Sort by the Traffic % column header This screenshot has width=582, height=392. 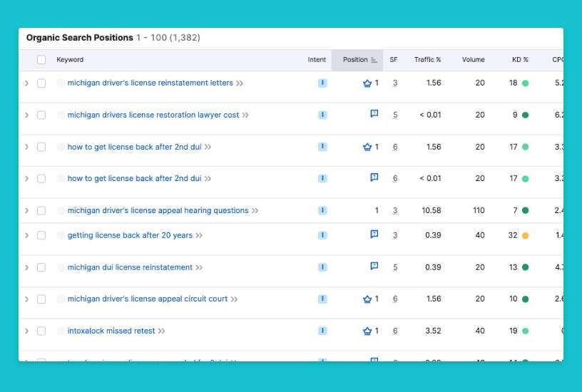pyautogui.click(x=428, y=60)
